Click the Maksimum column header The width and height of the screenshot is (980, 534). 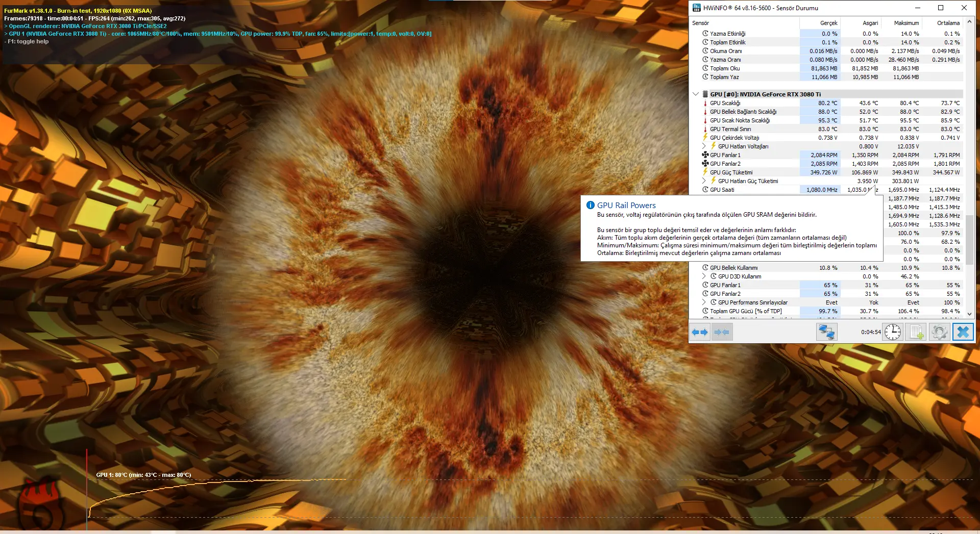pyautogui.click(x=901, y=23)
